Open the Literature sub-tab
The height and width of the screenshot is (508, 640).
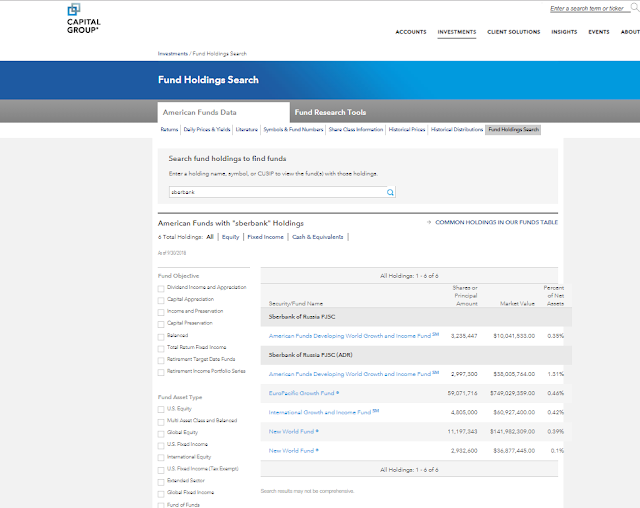coord(247,129)
